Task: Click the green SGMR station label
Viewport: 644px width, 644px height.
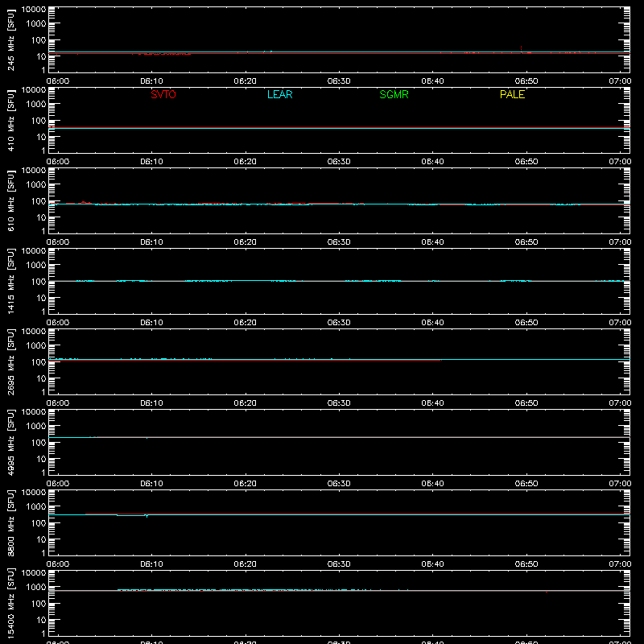Action: (394, 94)
